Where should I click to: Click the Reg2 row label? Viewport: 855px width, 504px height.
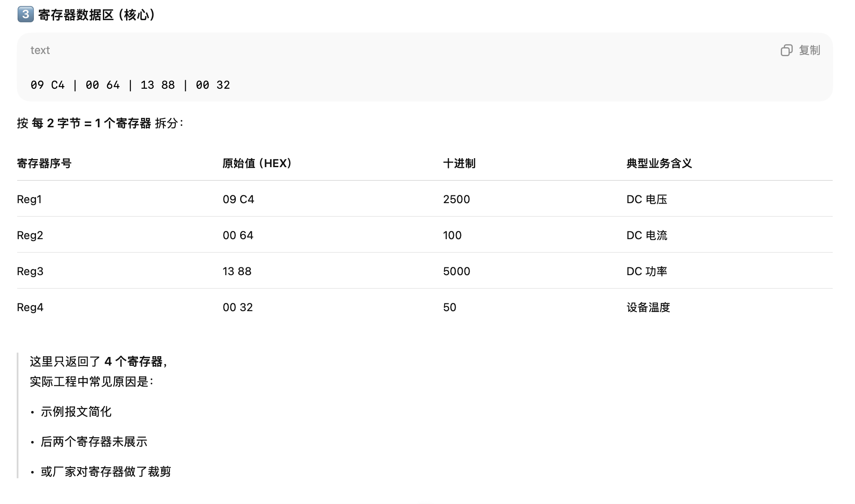[x=30, y=235]
